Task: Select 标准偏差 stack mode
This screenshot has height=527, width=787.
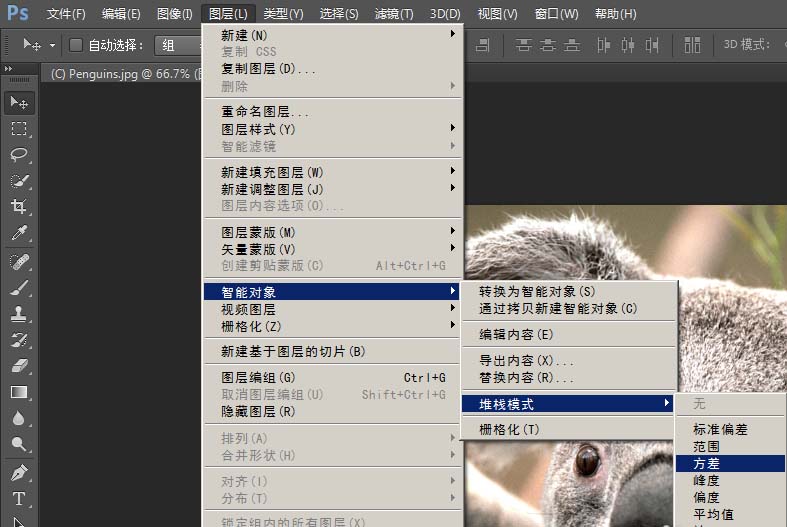Action: tap(731, 429)
